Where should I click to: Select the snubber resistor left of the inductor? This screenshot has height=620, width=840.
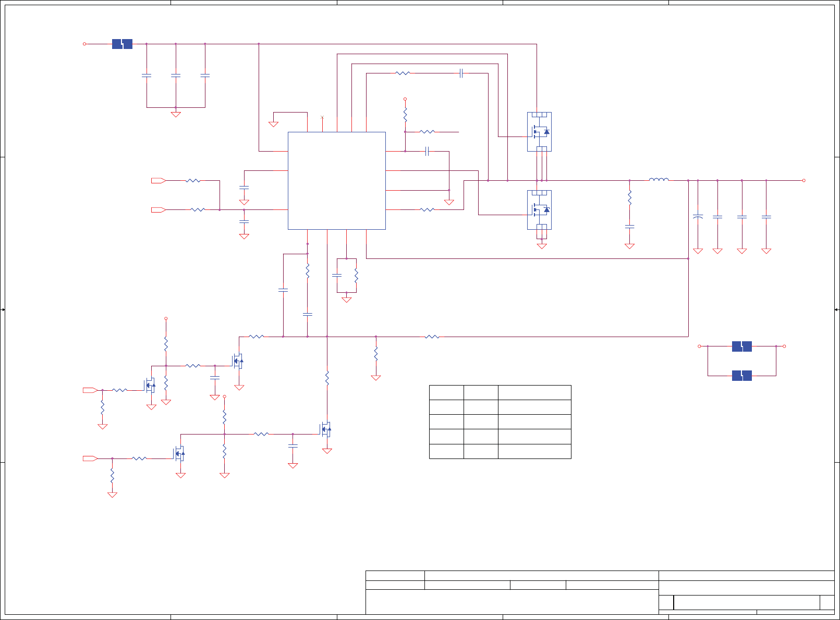tap(629, 198)
